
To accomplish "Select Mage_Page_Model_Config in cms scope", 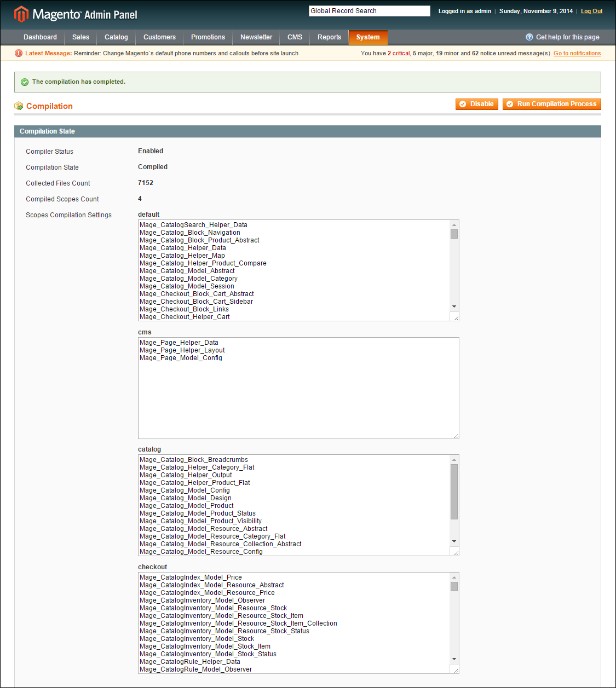I will click(181, 358).
